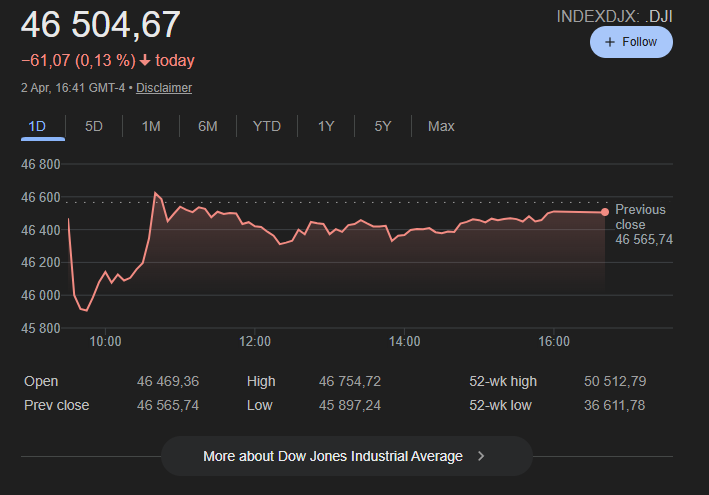Click the 52-wk high label
The width and height of the screenshot is (709, 495).
503,381
